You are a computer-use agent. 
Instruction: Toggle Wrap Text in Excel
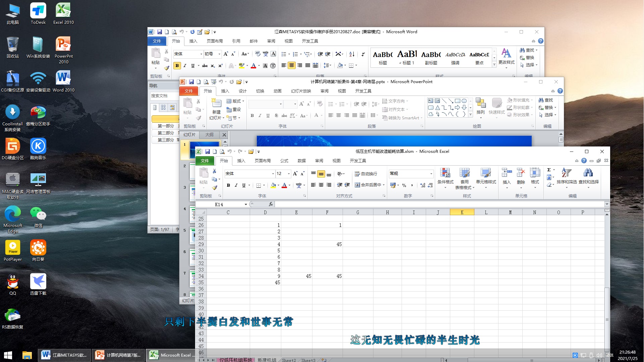[366, 174]
